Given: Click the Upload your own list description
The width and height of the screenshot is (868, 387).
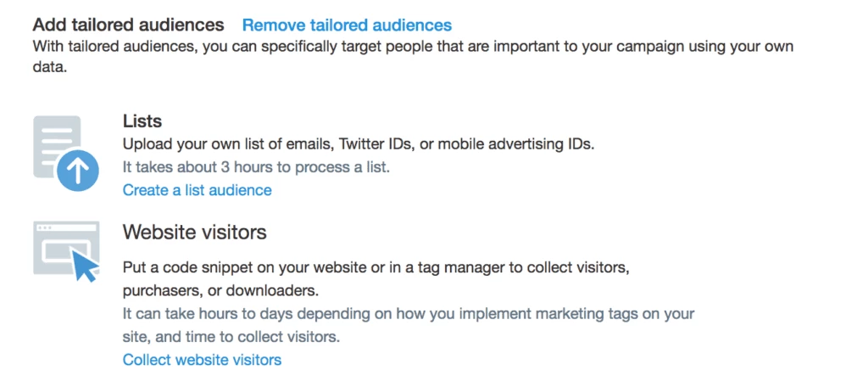Looking at the screenshot, I should pyautogui.click(x=359, y=144).
